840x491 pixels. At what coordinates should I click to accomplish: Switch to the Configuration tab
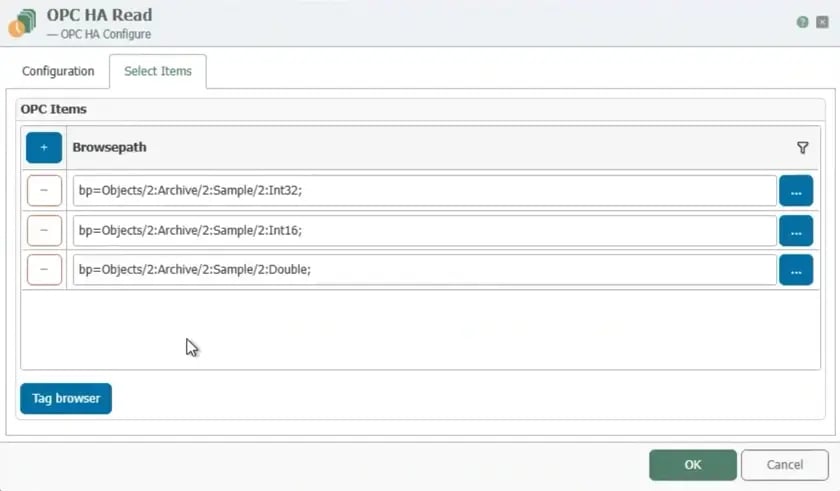[58, 72]
